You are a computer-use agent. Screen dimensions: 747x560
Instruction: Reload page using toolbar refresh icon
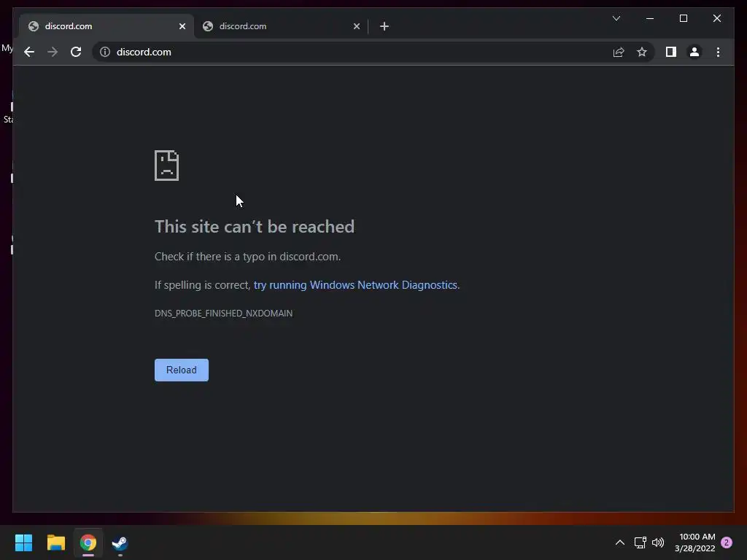click(76, 52)
